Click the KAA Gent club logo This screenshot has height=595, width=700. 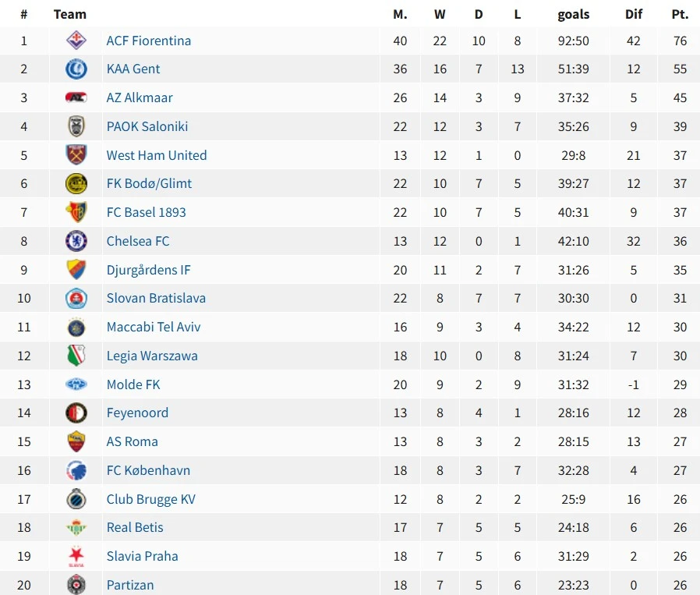click(76, 69)
